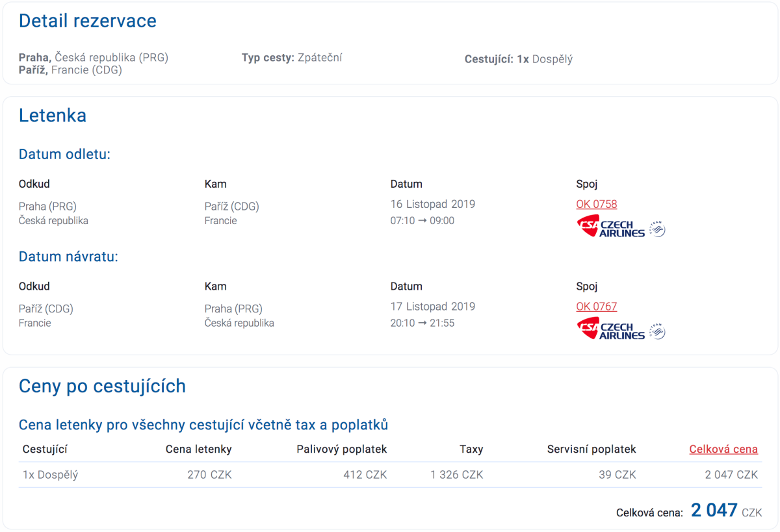Click the 1x Dospělý row in price table
This screenshot has width=780, height=532.
point(50,475)
